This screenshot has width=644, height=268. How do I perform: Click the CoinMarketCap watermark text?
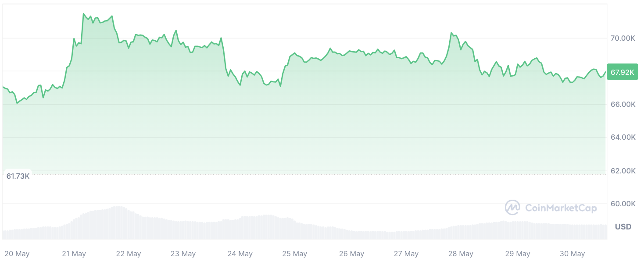tap(561, 208)
